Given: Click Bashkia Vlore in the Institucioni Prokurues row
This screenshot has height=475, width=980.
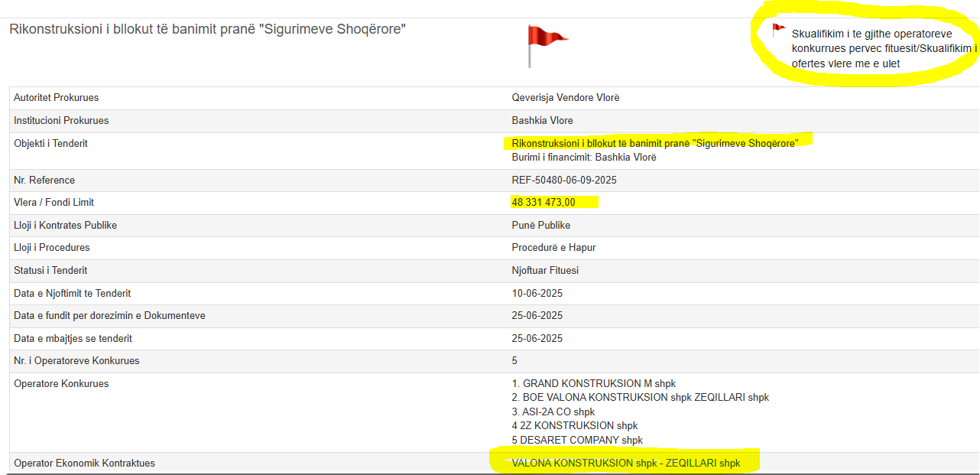Looking at the screenshot, I should [x=542, y=121].
